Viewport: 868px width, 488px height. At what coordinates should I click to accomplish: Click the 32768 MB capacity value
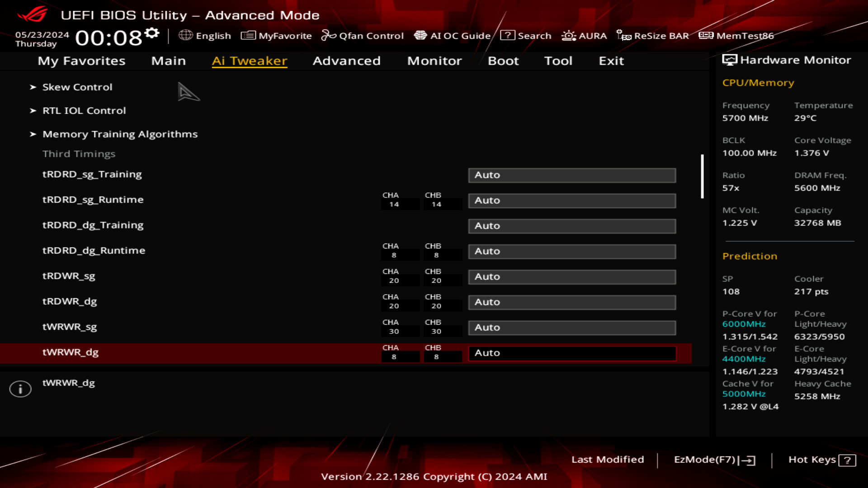coord(817,223)
